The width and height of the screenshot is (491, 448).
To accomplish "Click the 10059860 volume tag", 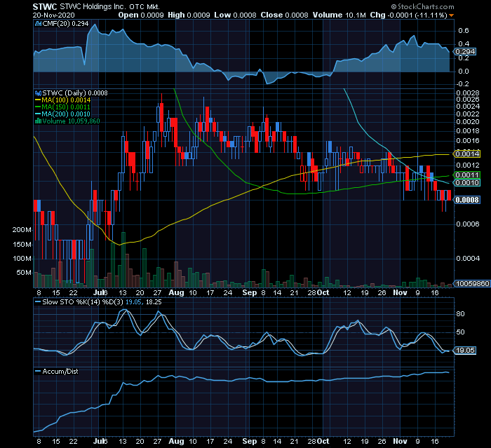I will tap(473, 284).
